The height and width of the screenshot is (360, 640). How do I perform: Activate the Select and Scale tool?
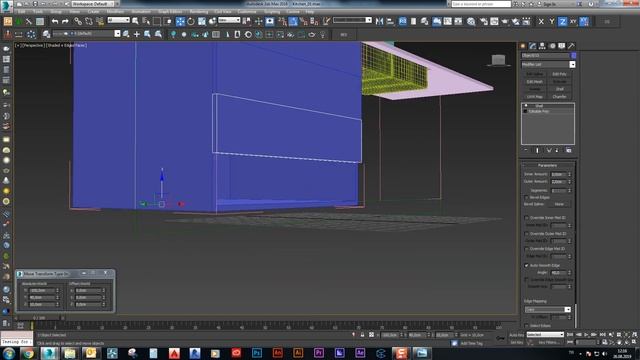coord(202,21)
